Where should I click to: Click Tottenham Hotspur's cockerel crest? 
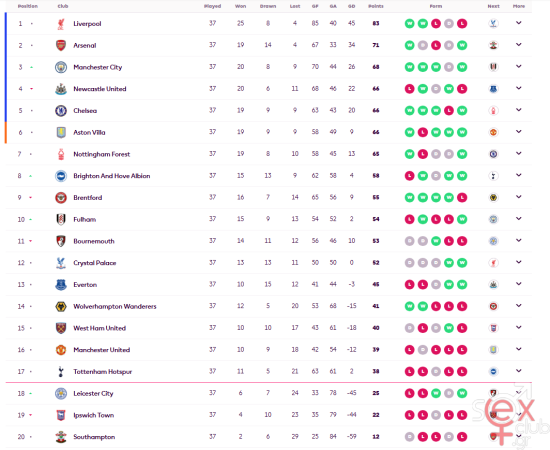click(61, 372)
